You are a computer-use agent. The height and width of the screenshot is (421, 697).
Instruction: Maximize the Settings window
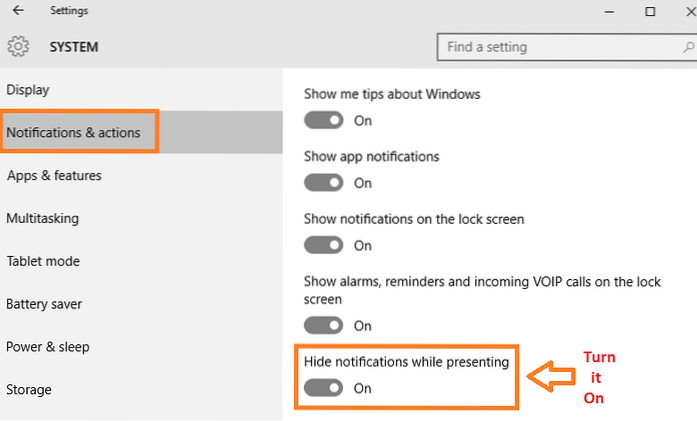[x=650, y=12]
